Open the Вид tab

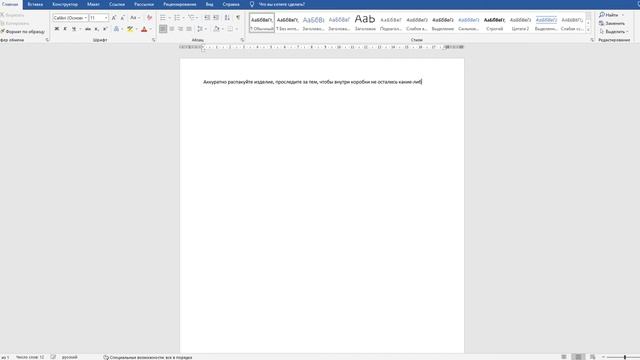click(x=209, y=4)
